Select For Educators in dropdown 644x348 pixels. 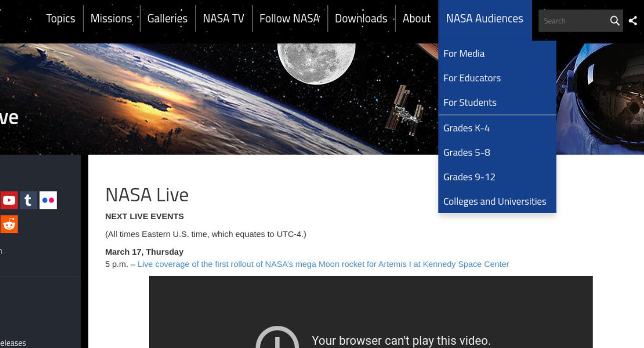(x=497, y=78)
